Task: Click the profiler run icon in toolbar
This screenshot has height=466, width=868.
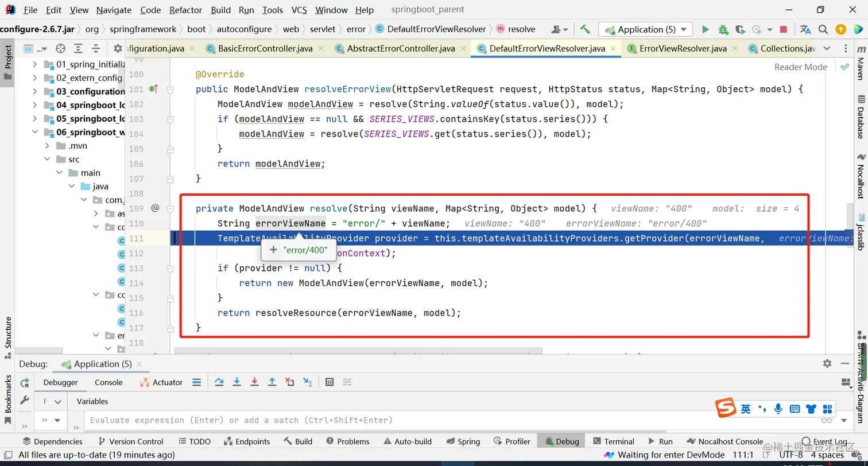Action: coord(758,29)
